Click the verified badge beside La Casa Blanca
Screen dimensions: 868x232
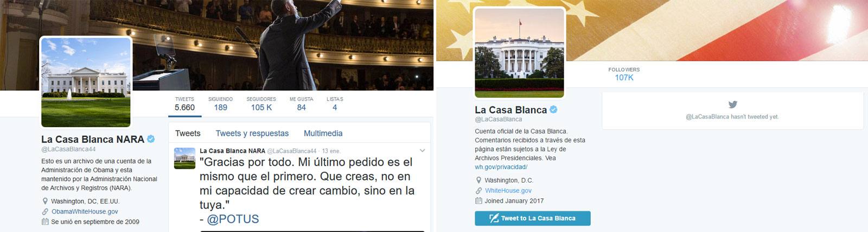(x=553, y=110)
